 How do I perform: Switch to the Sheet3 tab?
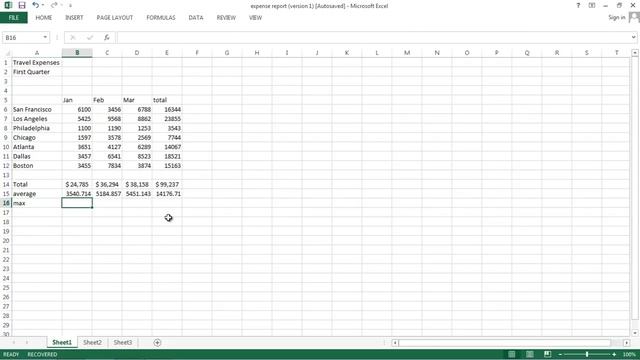tap(122, 342)
